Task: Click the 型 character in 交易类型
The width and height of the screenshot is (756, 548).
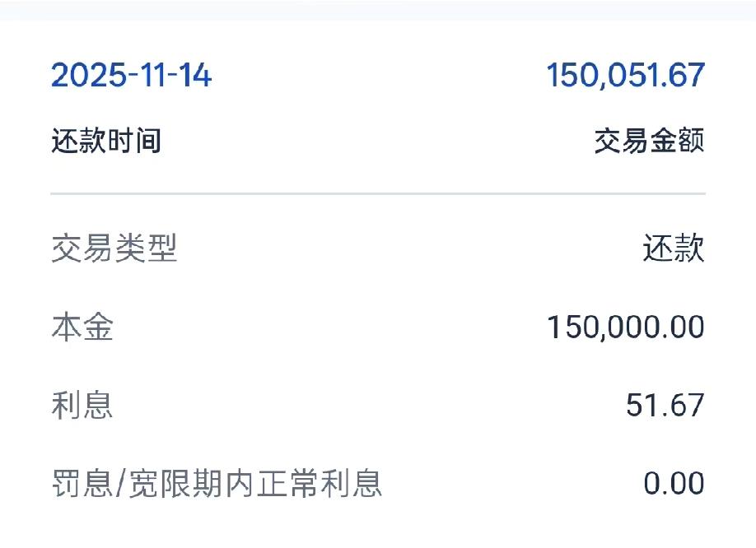Action: pos(162,248)
